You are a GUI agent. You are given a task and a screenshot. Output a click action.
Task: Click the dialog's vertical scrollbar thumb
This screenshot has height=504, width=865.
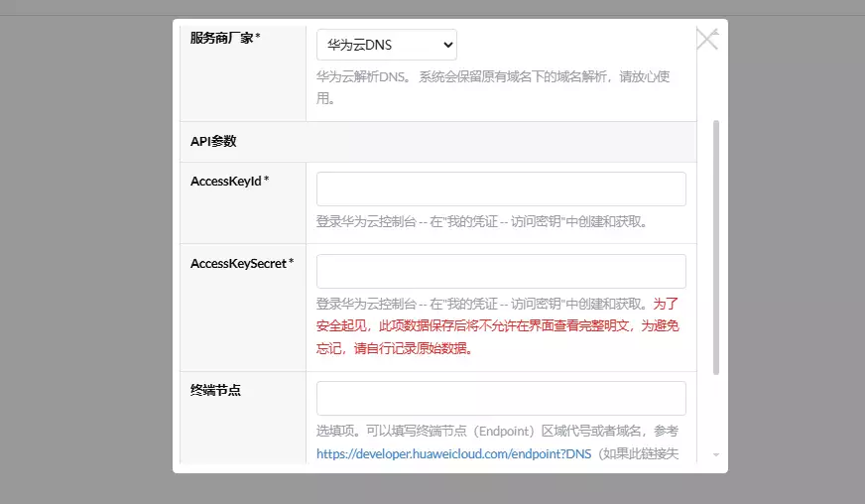click(716, 248)
